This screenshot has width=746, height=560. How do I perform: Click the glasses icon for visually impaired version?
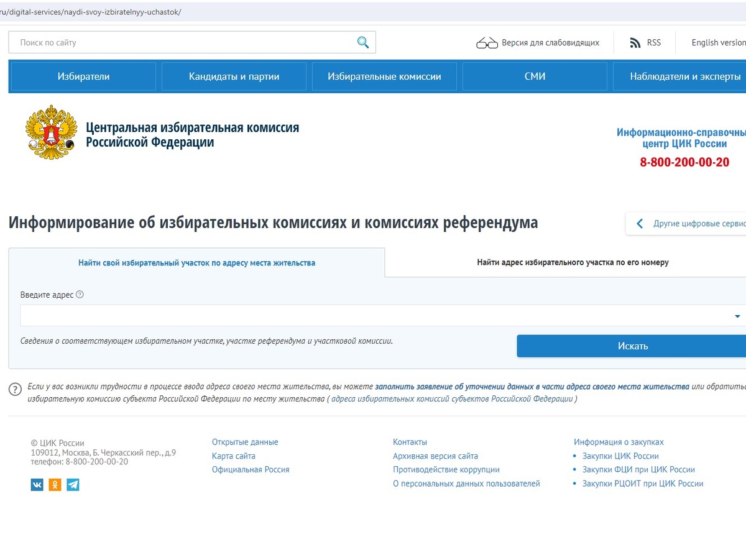click(x=487, y=43)
